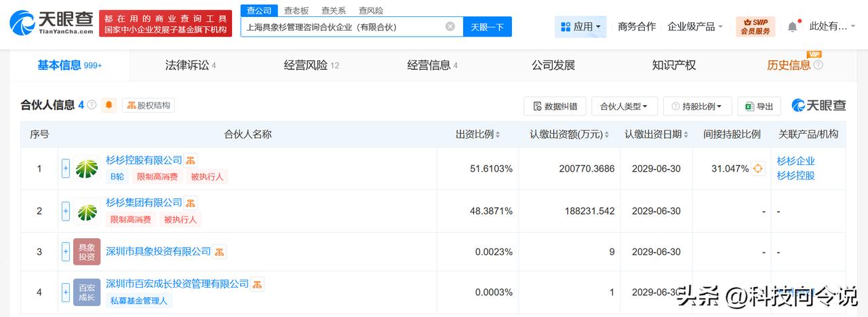Image resolution: width=868 pixels, height=317 pixels.
Task: Click the 具象投资 logo tile
Action: [x=87, y=252]
